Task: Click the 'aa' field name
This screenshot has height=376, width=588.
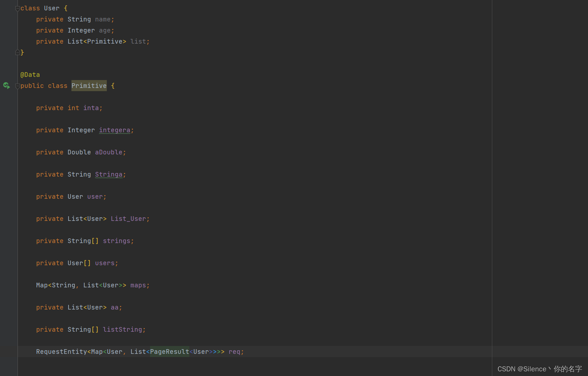Action: click(115, 307)
